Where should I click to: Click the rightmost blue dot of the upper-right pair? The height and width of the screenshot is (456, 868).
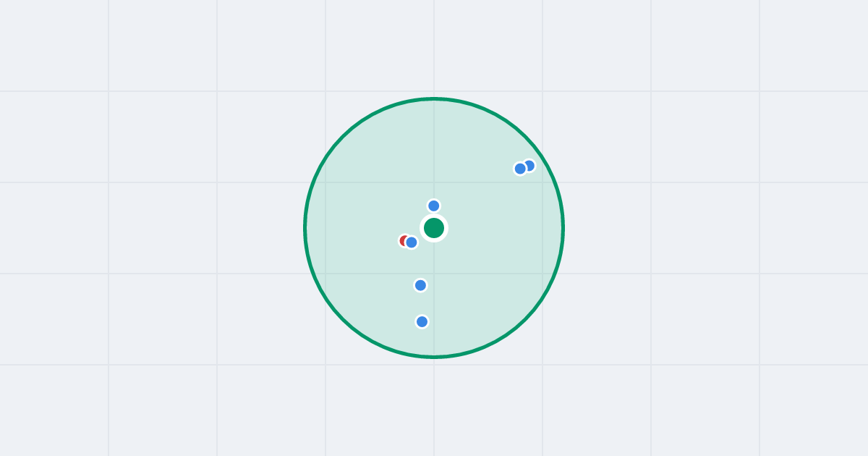pos(529,166)
